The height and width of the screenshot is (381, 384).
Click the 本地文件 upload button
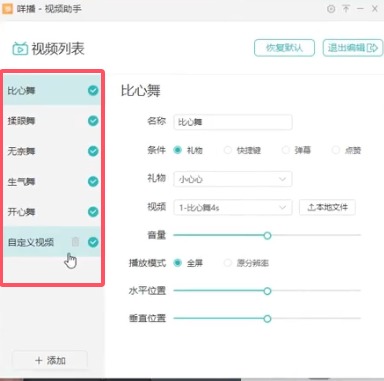pyautogui.click(x=327, y=207)
